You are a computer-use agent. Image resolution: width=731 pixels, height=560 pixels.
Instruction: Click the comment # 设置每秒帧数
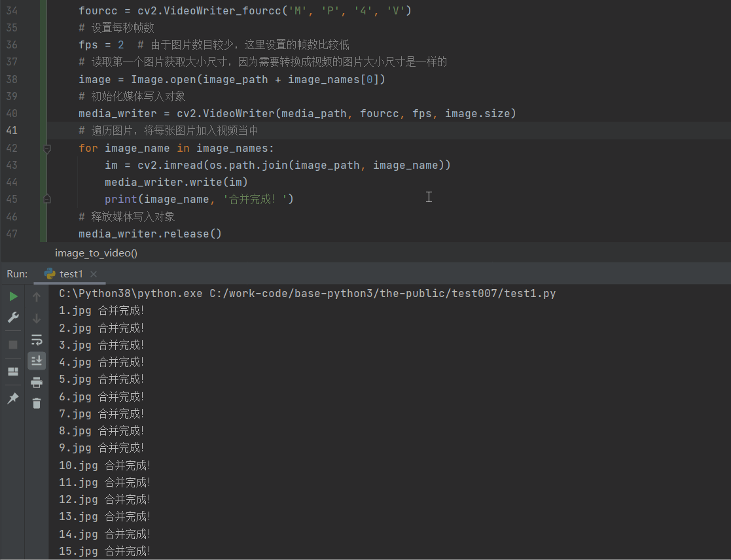pos(116,28)
